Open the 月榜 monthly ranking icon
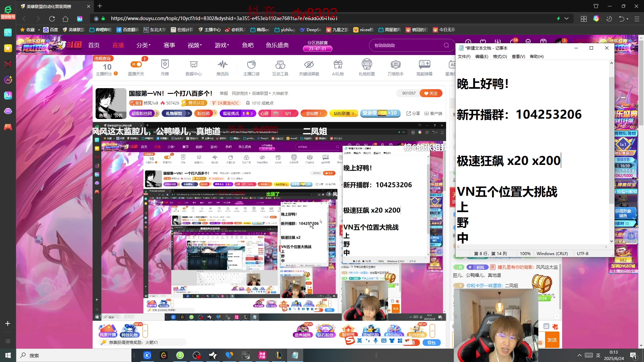 coord(165,67)
